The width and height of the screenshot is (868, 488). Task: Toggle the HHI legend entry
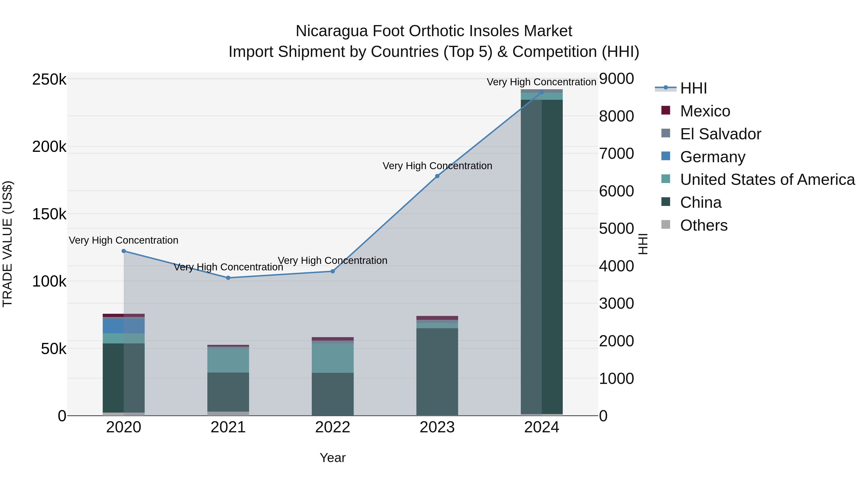(693, 88)
